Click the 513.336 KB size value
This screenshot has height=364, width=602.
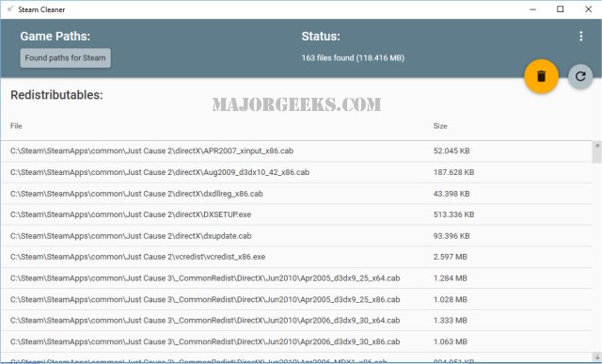[x=453, y=214]
